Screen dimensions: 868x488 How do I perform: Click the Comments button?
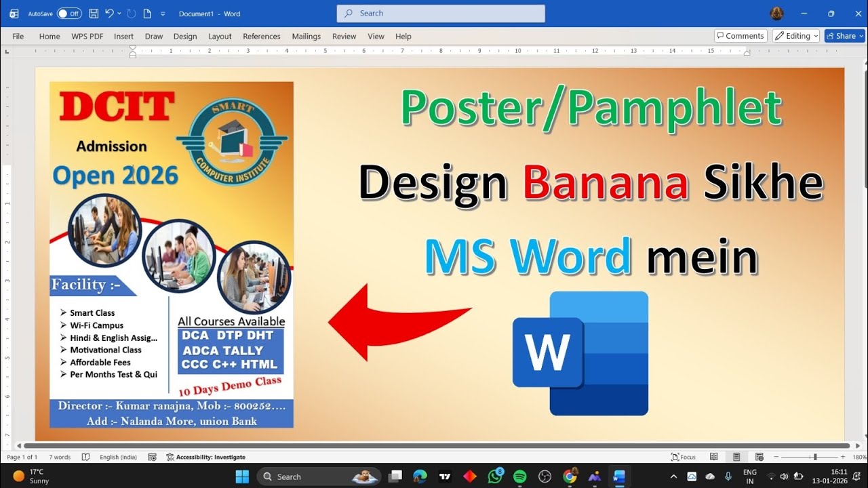741,36
